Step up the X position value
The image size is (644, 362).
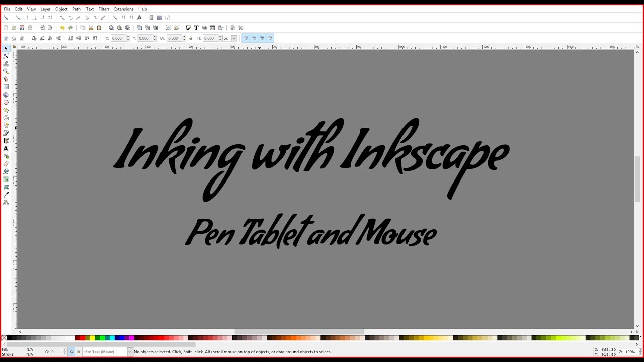click(x=128, y=37)
